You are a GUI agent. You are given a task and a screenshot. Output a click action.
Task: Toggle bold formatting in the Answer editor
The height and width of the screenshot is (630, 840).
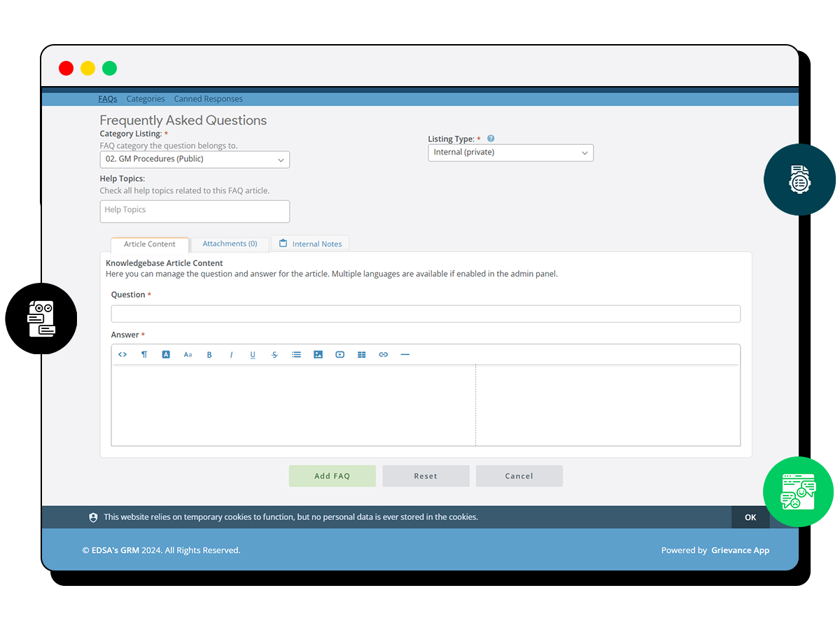click(x=209, y=354)
